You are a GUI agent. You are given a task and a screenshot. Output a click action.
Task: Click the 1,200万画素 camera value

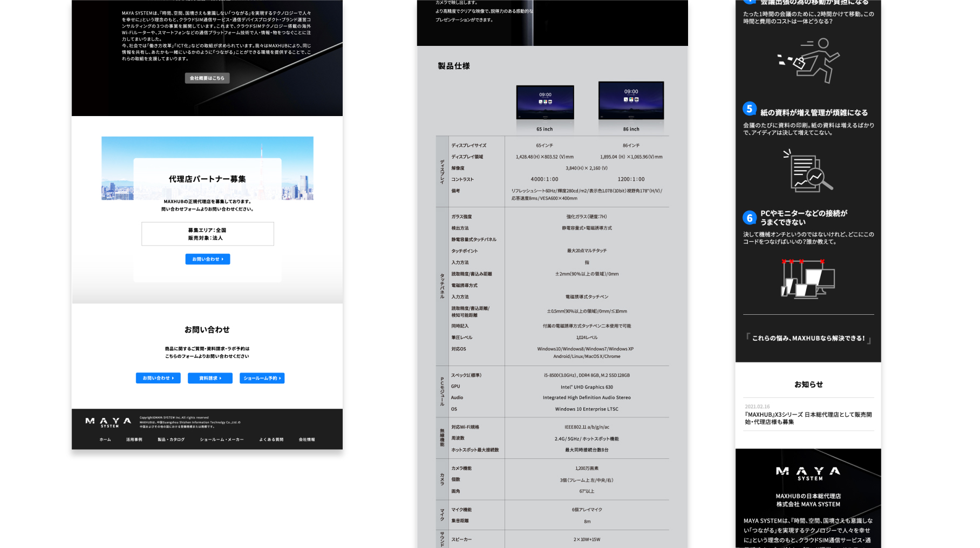[x=587, y=468]
